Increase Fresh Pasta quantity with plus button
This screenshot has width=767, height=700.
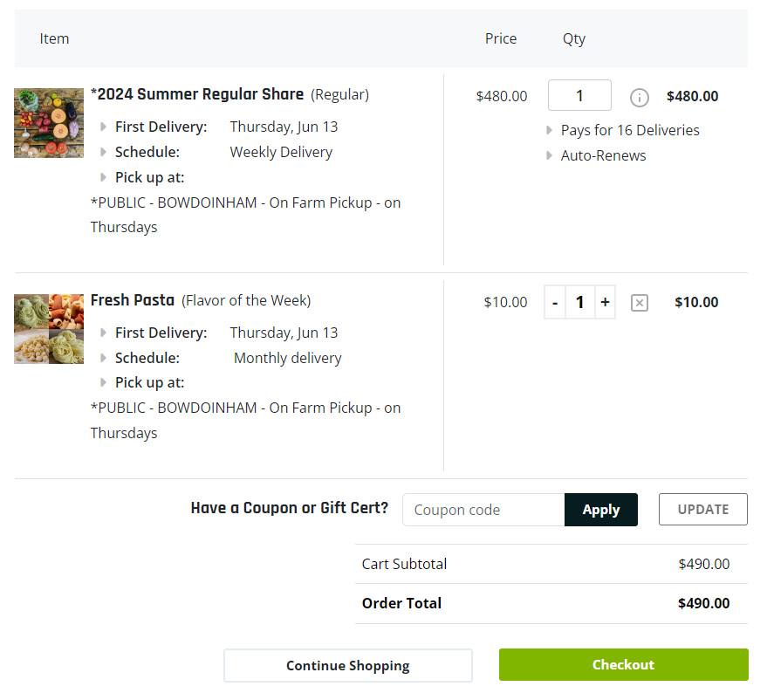[x=606, y=303]
